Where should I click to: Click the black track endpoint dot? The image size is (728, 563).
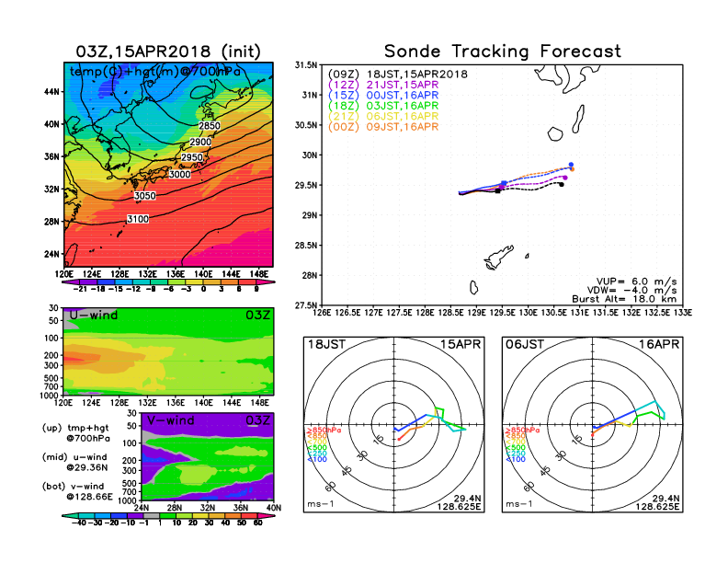point(561,184)
